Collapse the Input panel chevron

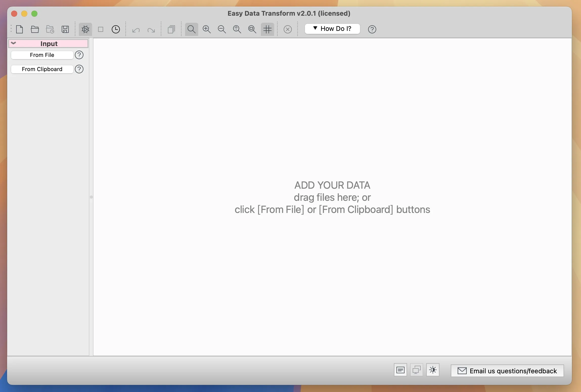[14, 43]
